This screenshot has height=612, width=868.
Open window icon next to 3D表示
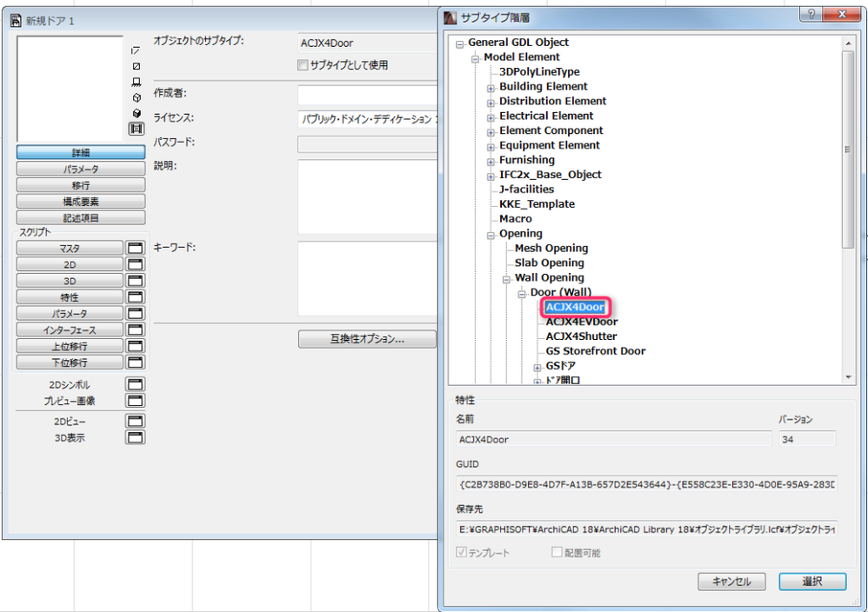pyautogui.click(x=135, y=437)
